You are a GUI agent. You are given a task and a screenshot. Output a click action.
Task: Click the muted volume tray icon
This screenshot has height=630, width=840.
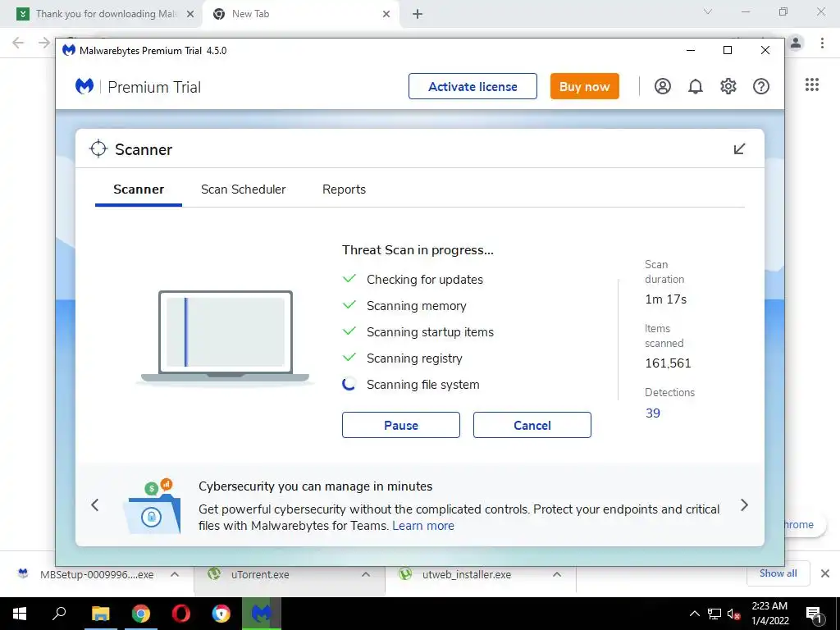click(x=734, y=614)
